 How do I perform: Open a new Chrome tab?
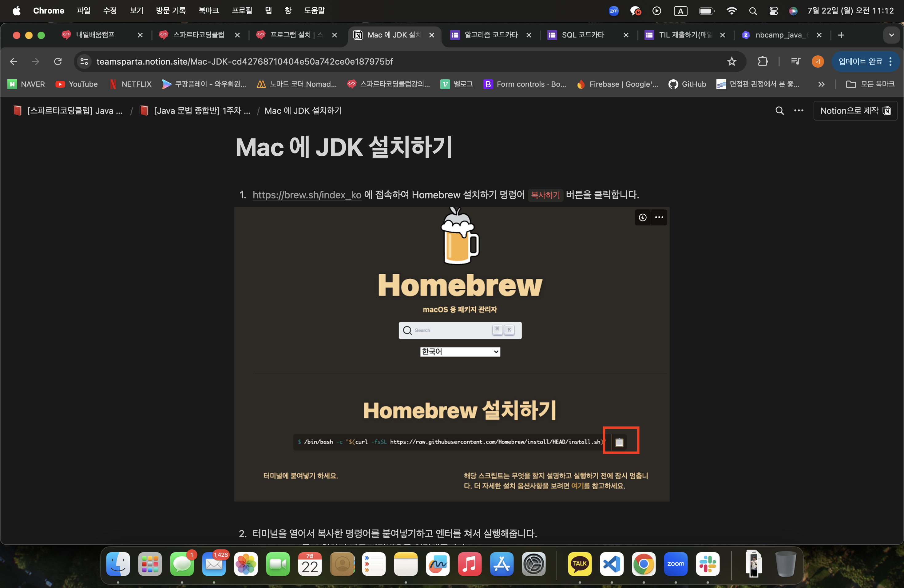point(841,35)
